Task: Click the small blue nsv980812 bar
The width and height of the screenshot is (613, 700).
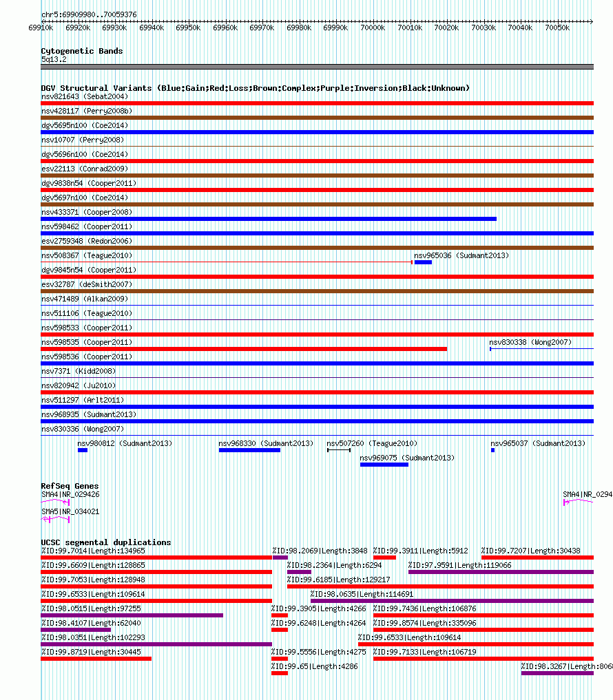Action: pos(83,450)
